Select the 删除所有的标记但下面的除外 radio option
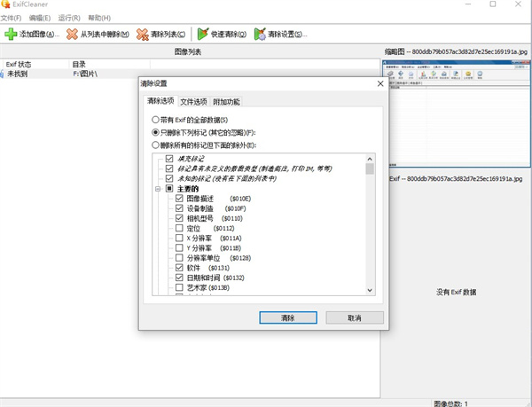532x407 pixels. click(x=156, y=145)
